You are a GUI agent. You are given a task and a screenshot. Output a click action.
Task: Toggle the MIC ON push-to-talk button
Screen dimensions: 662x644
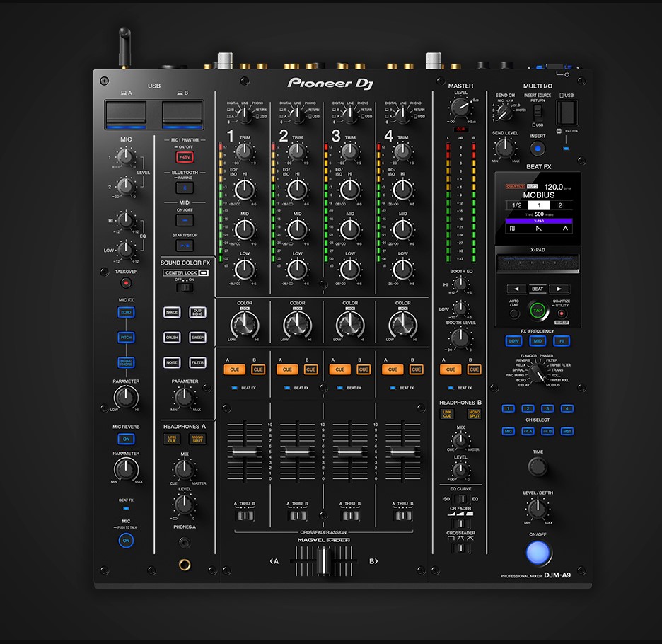point(126,541)
